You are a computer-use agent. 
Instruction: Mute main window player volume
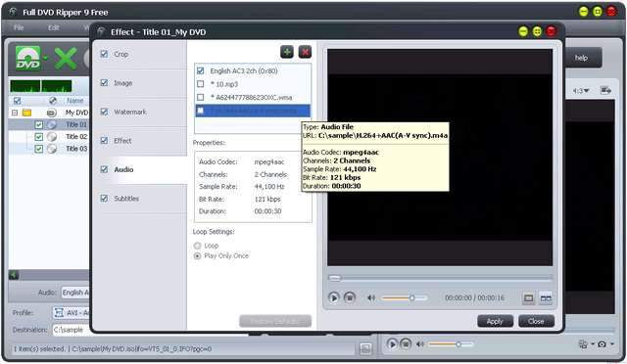420,344
